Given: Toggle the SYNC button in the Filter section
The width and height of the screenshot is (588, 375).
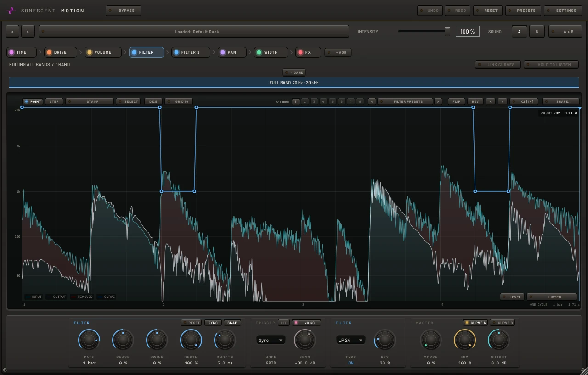Looking at the screenshot, I should 213,323.
